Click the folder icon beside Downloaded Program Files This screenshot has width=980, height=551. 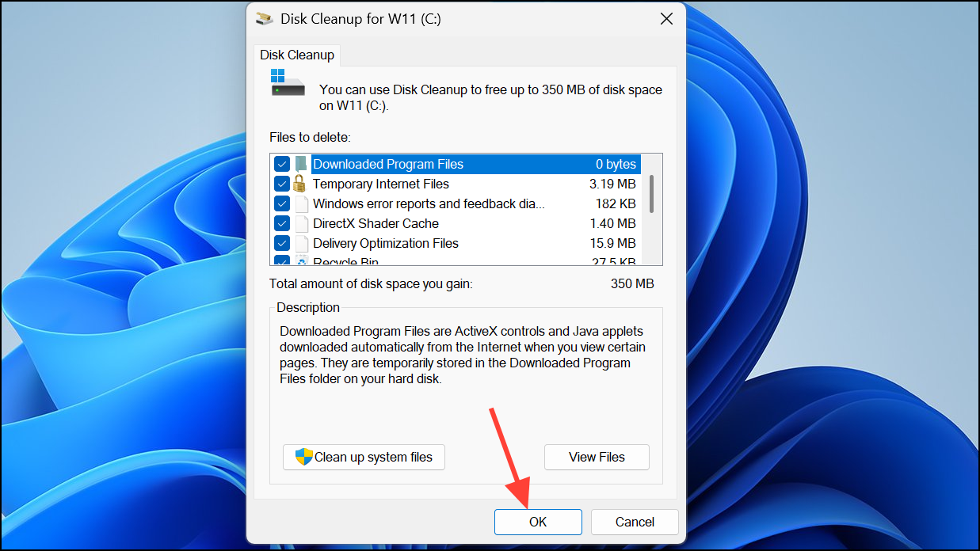click(301, 163)
